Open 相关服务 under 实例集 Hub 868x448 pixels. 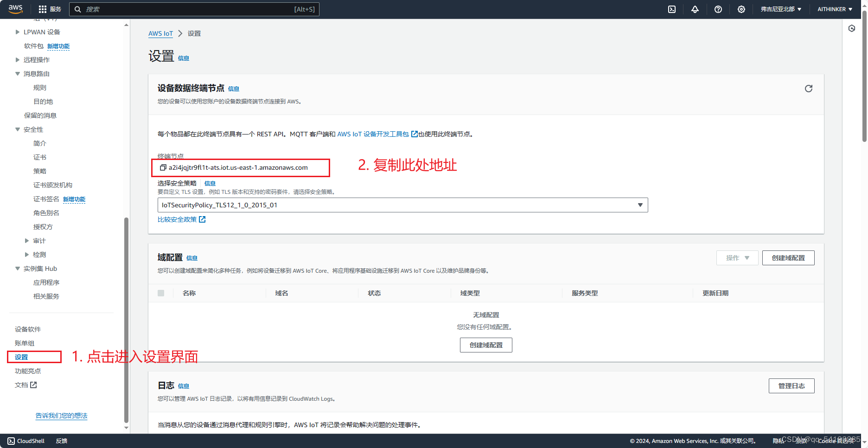[x=46, y=296]
